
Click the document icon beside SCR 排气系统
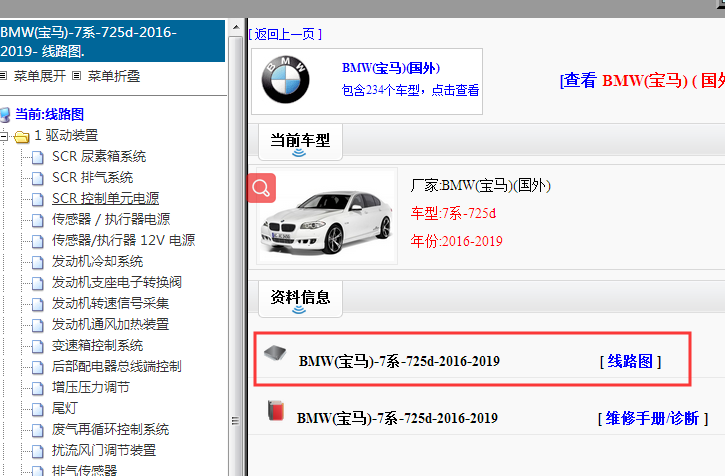click(x=37, y=178)
